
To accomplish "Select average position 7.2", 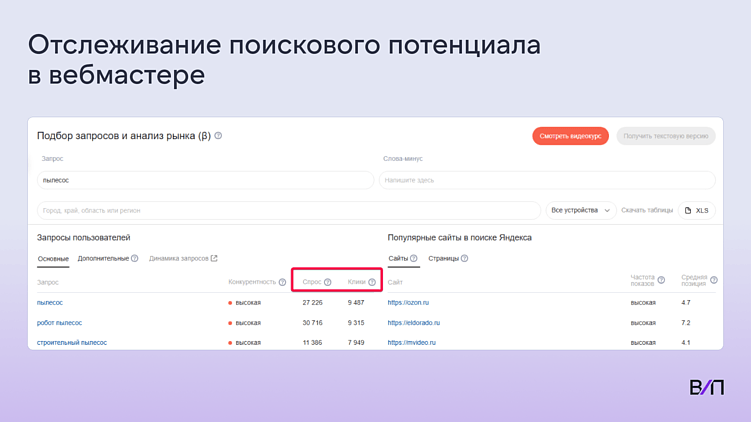I will pos(686,323).
